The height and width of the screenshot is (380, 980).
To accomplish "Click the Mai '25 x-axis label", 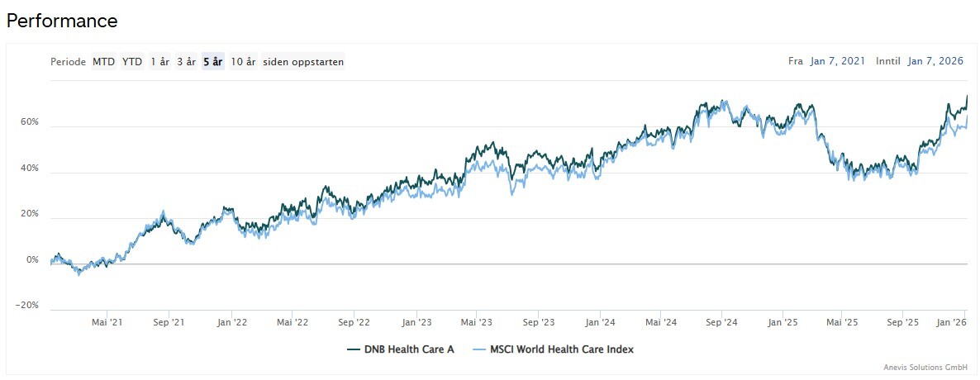I will pyautogui.click(x=843, y=322).
